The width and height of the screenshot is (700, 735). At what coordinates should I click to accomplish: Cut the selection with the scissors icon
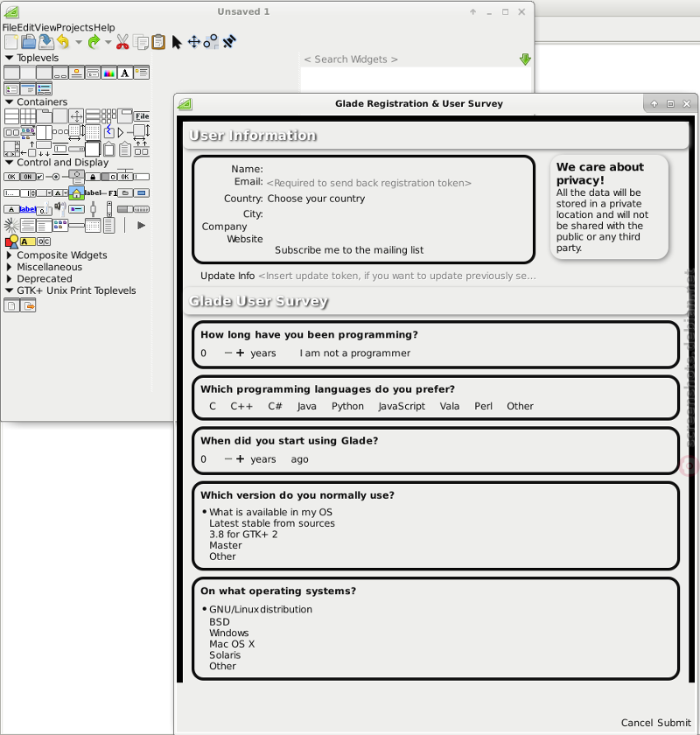click(x=122, y=42)
